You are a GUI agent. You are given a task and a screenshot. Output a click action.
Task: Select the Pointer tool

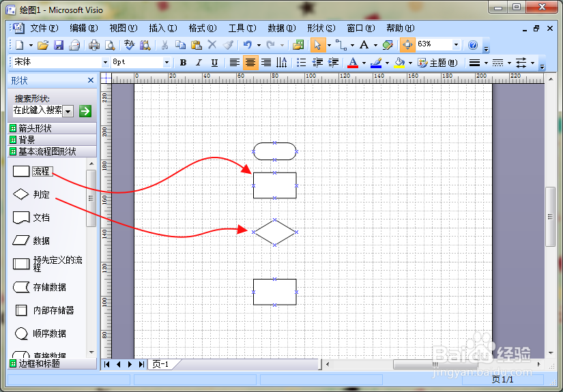(x=317, y=45)
